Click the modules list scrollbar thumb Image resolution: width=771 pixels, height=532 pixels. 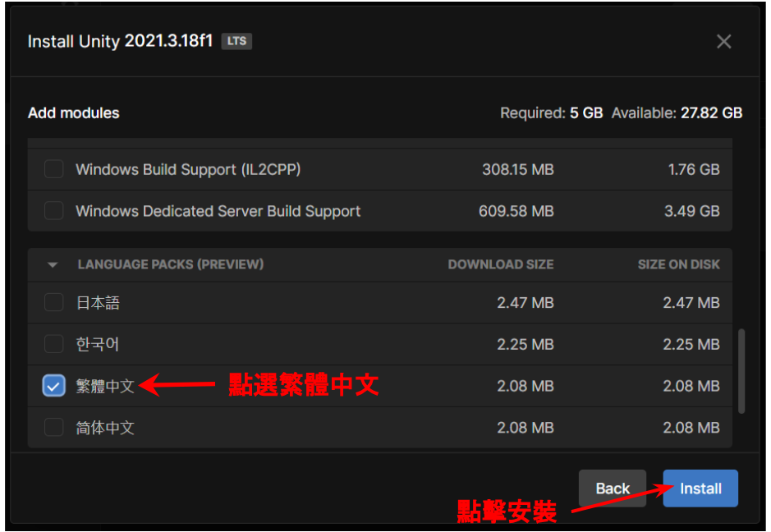coord(741,371)
